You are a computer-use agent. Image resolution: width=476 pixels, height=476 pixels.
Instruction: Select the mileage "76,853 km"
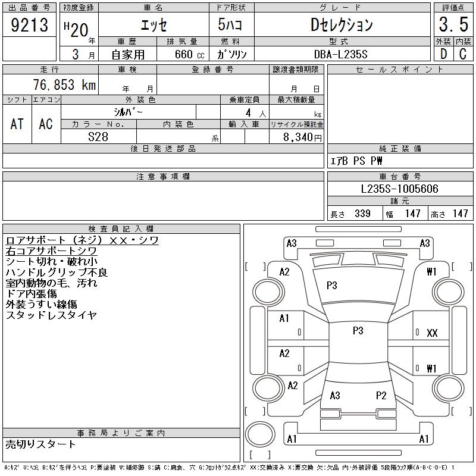pos(64,84)
